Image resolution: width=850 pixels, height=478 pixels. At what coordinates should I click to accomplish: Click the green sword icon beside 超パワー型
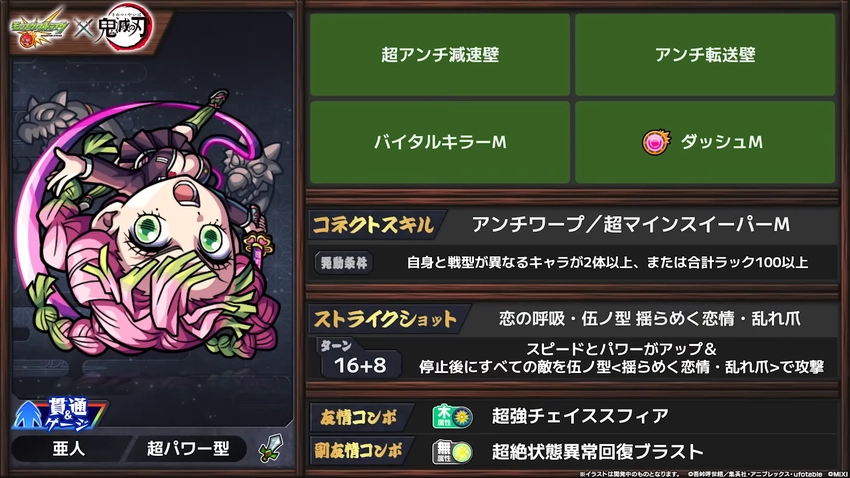coord(271,448)
